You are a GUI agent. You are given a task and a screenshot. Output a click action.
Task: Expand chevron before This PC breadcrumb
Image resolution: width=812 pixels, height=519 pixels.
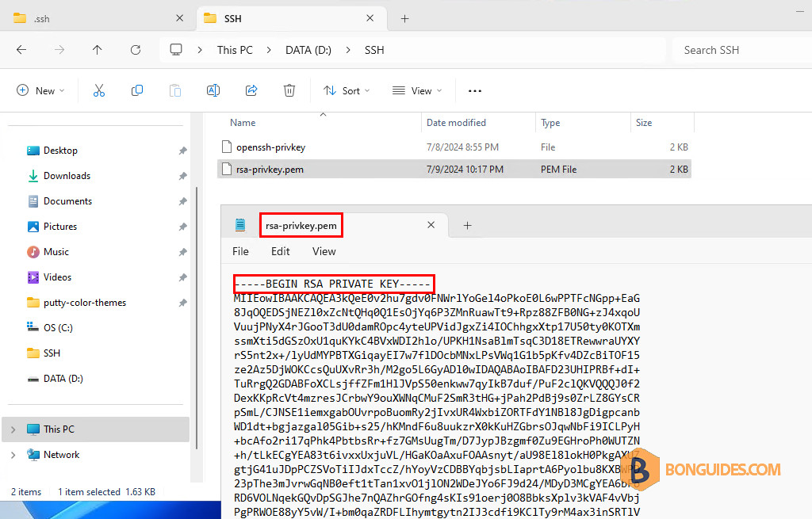click(x=200, y=50)
